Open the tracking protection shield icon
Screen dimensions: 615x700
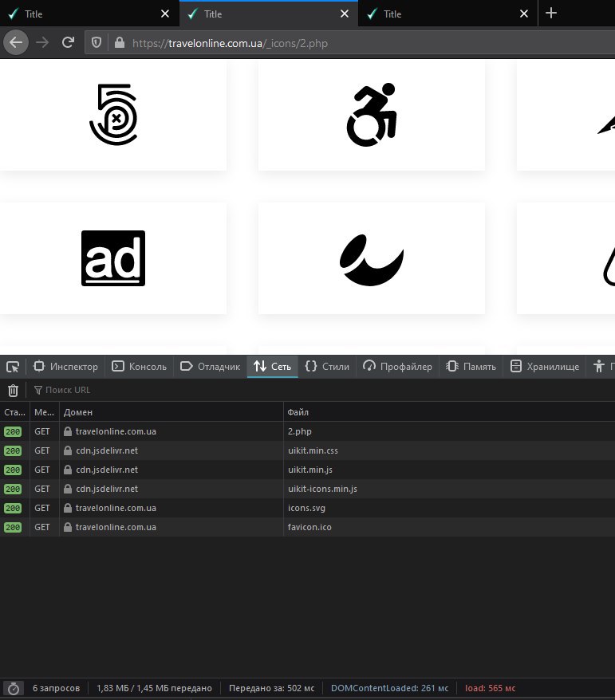pyautogui.click(x=97, y=43)
